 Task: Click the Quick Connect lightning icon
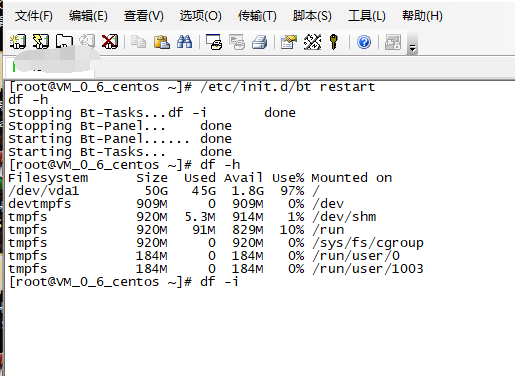coord(41,42)
